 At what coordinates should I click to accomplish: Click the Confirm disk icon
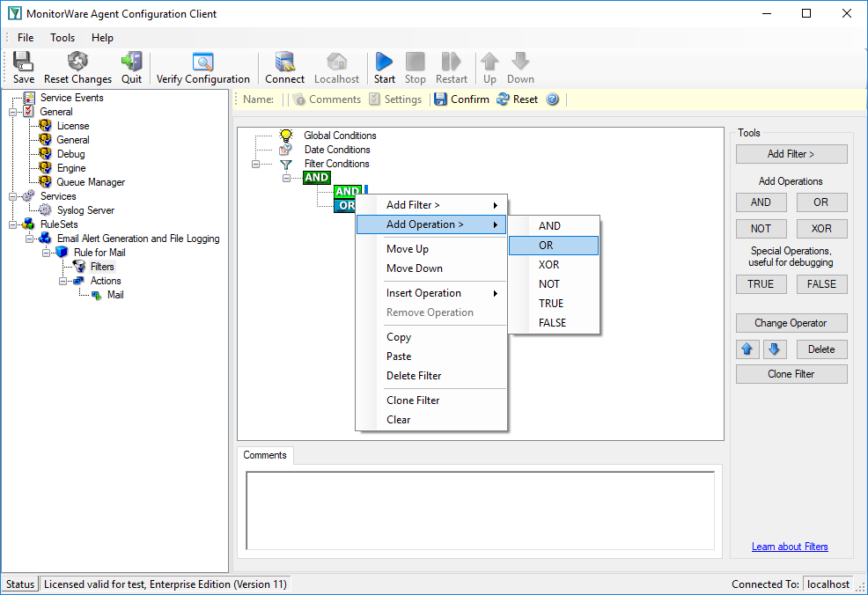(441, 99)
